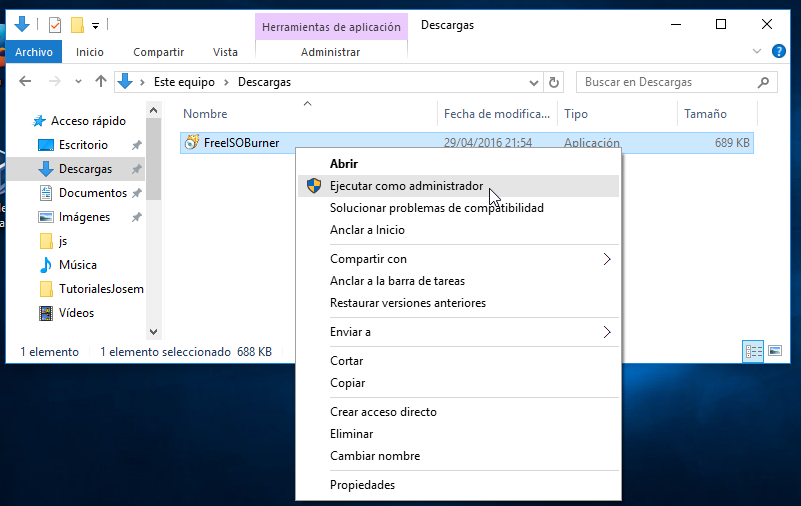Switch to the Inicio ribbon tab
801x506 pixels.
point(90,52)
